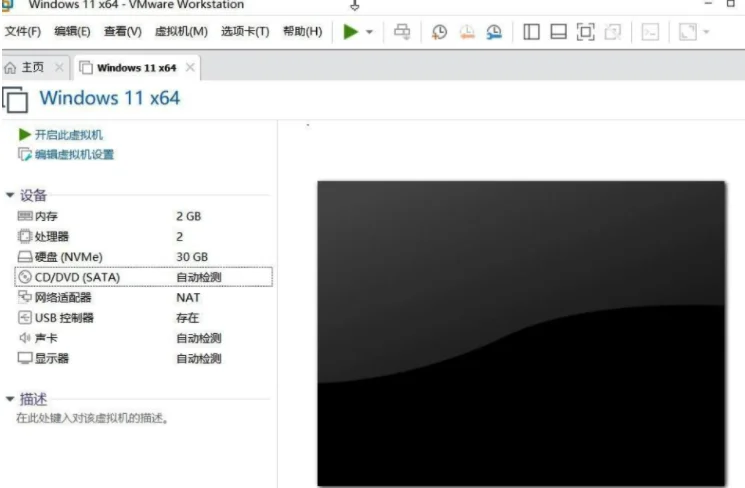Open the stretch display dropdown arrow
The image size is (745, 488).
[x=706, y=32]
